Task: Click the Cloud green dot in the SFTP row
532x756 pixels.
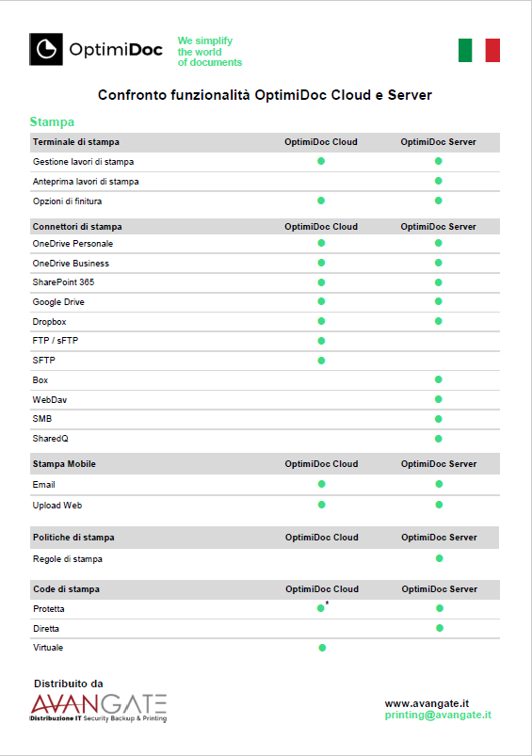Action: [321, 361]
